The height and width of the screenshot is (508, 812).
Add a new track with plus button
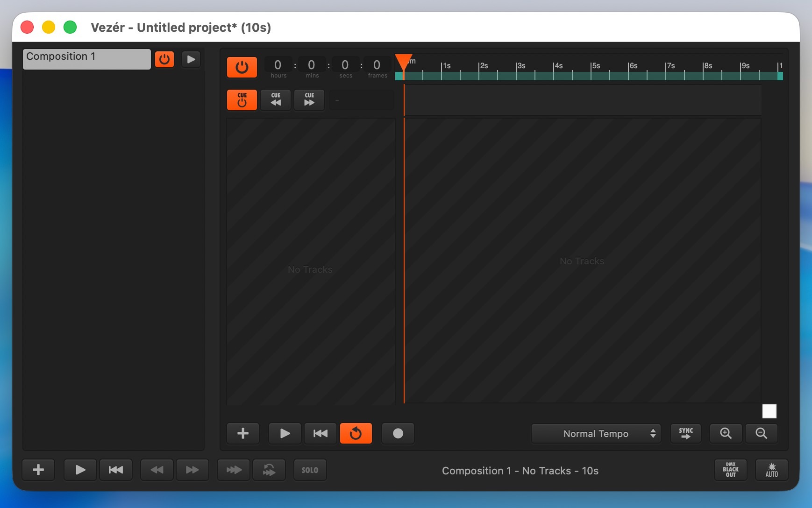point(243,433)
